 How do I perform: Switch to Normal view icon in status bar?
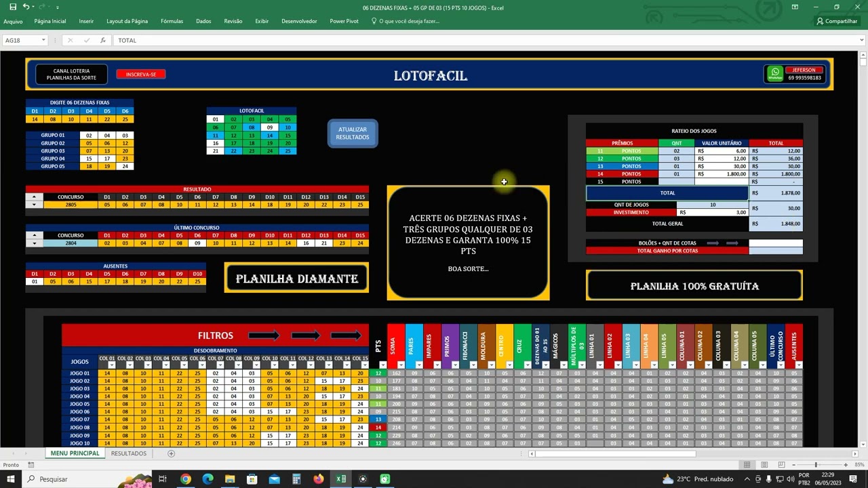747,465
